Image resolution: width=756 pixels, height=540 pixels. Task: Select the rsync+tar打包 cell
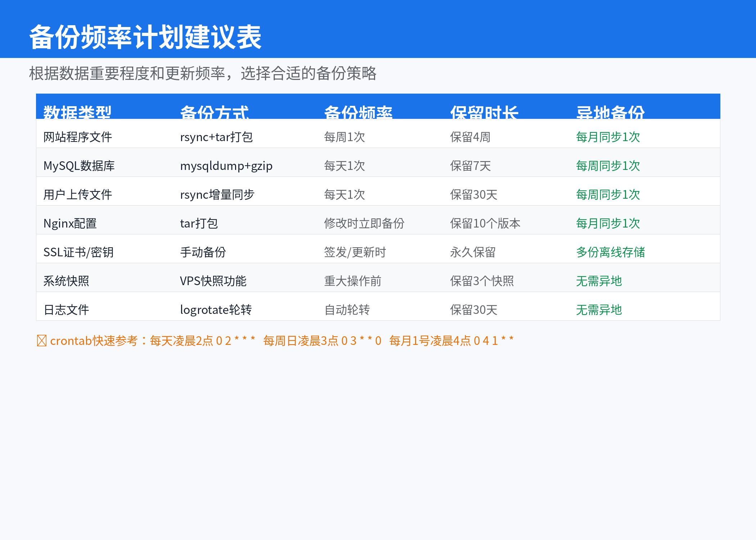pyautogui.click(x=216, y=137)
